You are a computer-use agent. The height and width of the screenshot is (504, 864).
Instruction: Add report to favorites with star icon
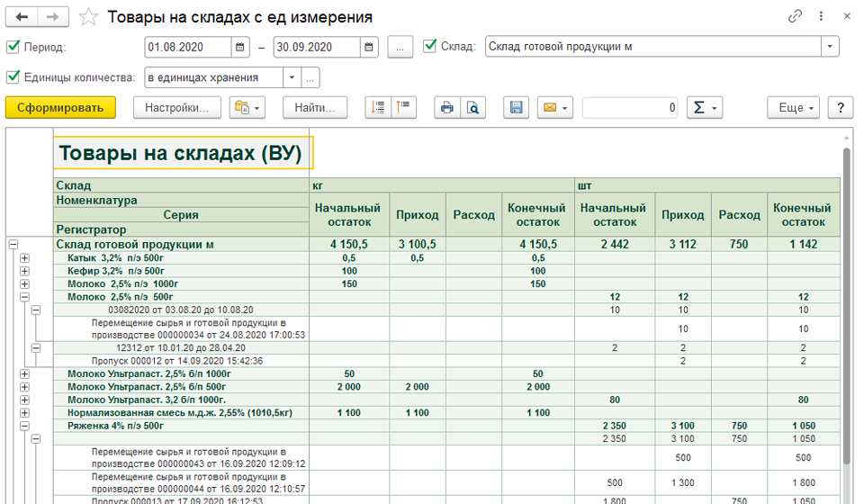pyautogui.click(x=88, y=17)
